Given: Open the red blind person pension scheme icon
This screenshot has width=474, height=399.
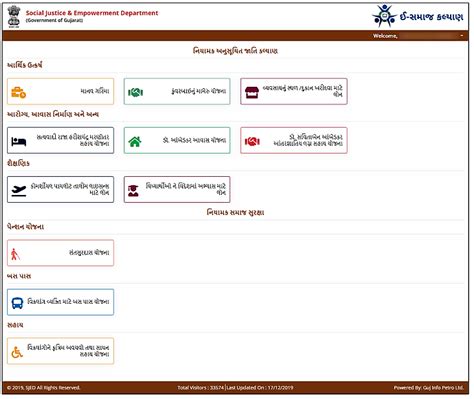Looking at the screenshot, I should 15,254.
